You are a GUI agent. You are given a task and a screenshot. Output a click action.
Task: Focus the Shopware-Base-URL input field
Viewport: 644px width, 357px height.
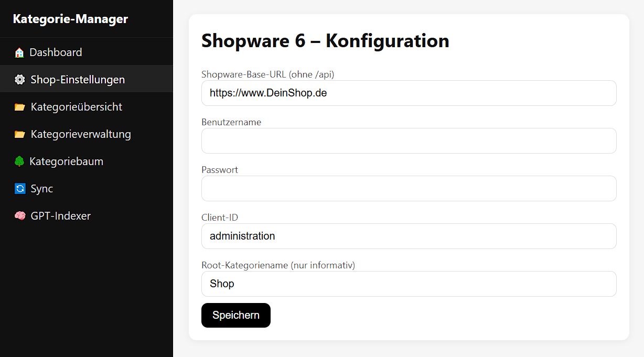click(409, 93)
